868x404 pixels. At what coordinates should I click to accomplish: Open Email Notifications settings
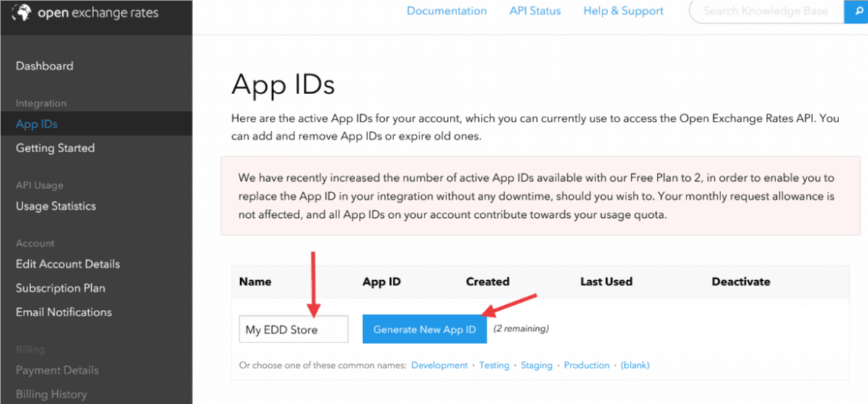(x=64, y=312)
